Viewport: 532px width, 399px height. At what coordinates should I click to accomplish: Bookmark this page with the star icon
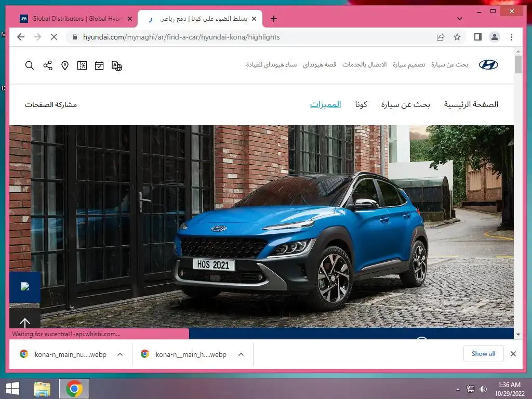[457, 37]
